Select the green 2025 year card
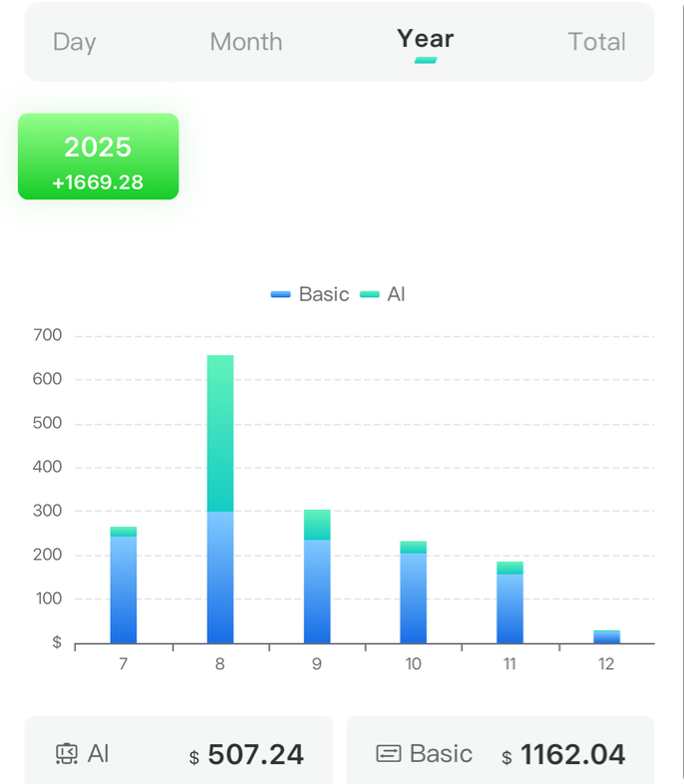Viewport: 684px width, 784px height. coord(99,157)
